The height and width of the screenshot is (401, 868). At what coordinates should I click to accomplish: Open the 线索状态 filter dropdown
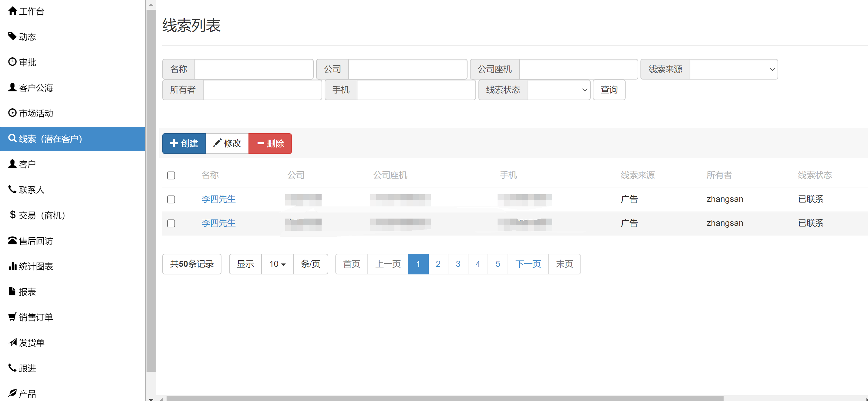coord(559,90)
